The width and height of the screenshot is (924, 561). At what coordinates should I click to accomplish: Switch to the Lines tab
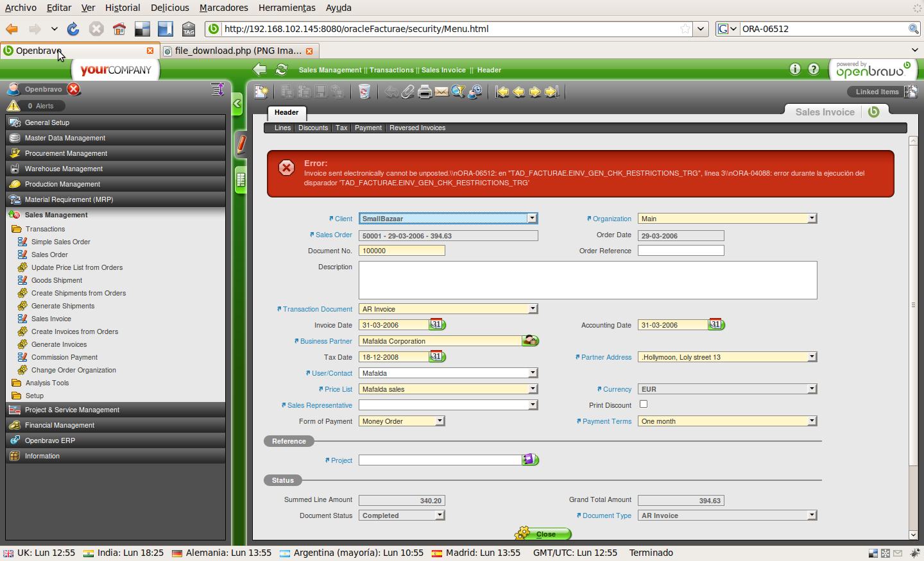(282, 128)
